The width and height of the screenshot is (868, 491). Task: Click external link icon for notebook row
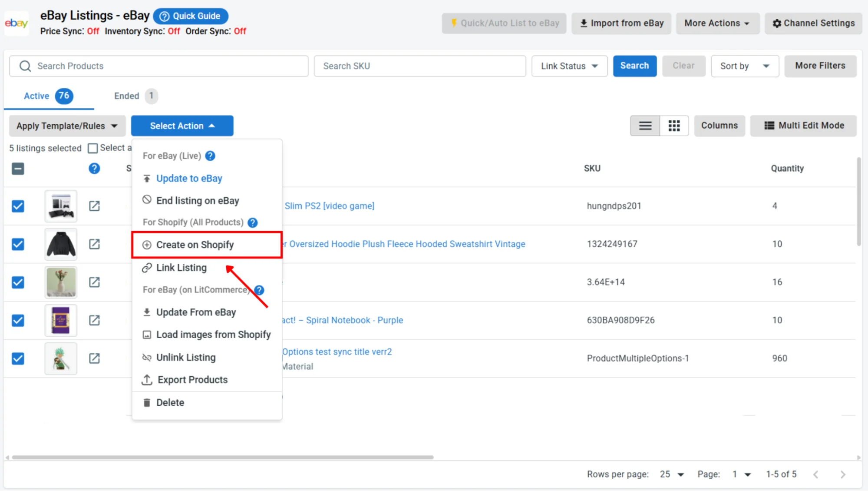(94, 321)
